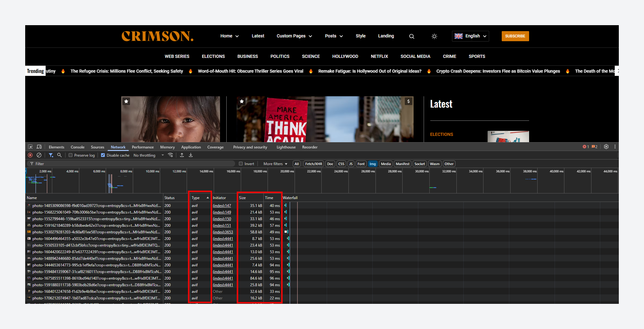Open the No throttling dropdown
644x329 pixels.
pos(149,155)
